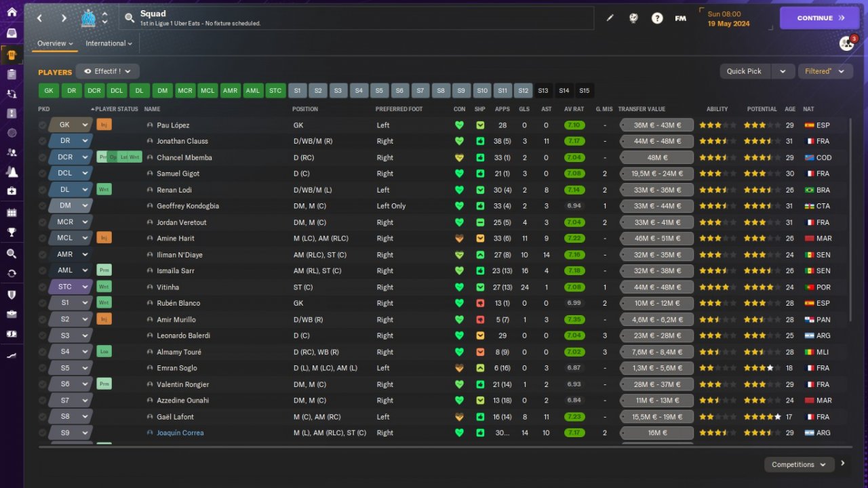This screenshot has height=488, width=868.
Task: Open the Filtered dropdown
Action: (x=824, y=71)
